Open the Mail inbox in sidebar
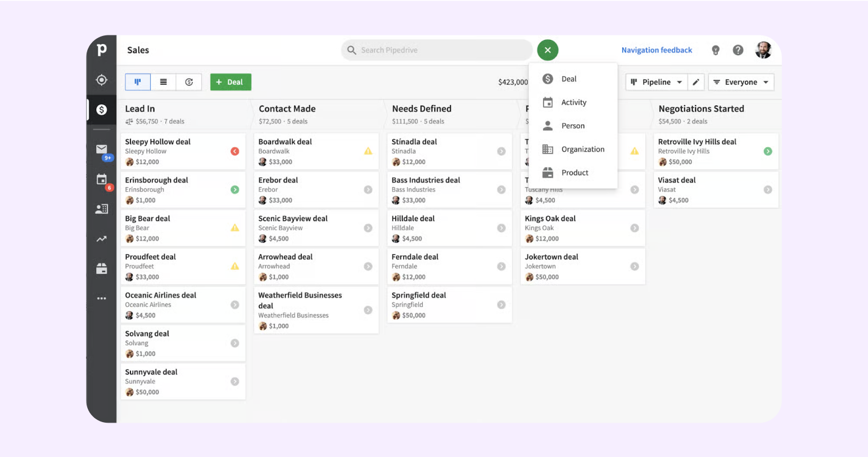This screenshot has width=868, height=457. (x=101, y=150)
